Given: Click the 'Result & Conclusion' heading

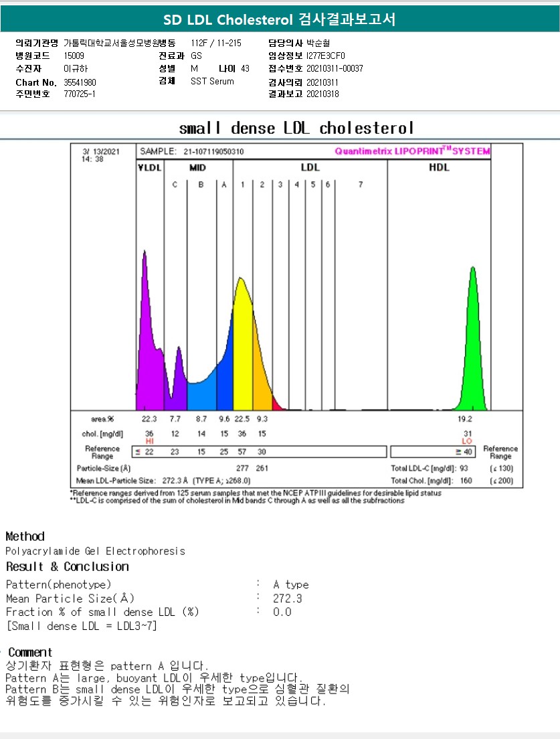Looking at the screenshot, I should (68, 566).
